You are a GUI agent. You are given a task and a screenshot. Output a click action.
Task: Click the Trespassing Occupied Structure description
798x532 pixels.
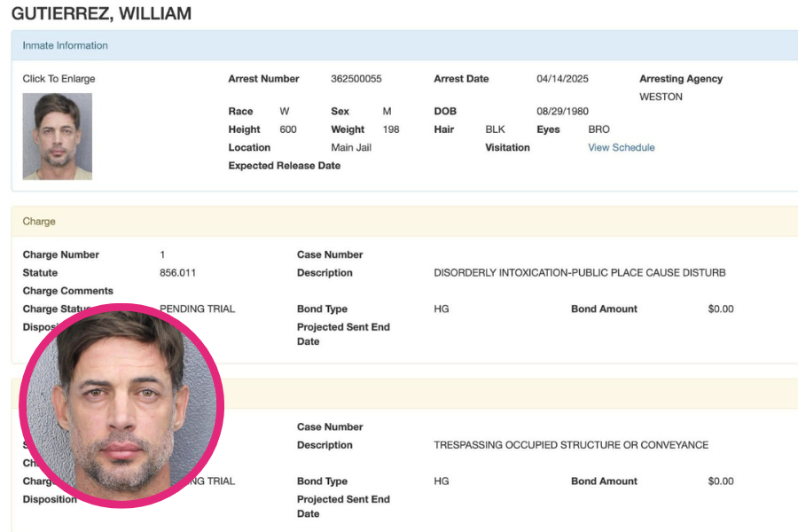click(570, 445)
